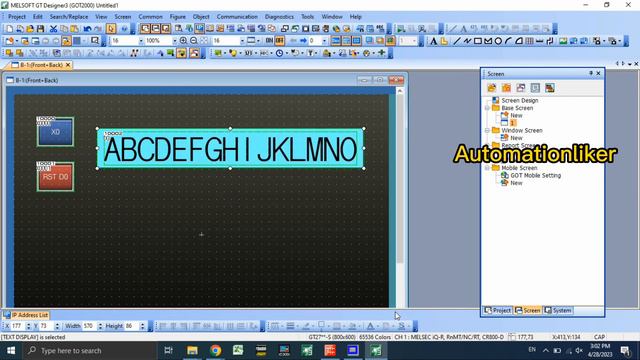The width and height of the screenshot is (640, 360).
Task: Click the Lamp object icon
Action: point(233,53)
